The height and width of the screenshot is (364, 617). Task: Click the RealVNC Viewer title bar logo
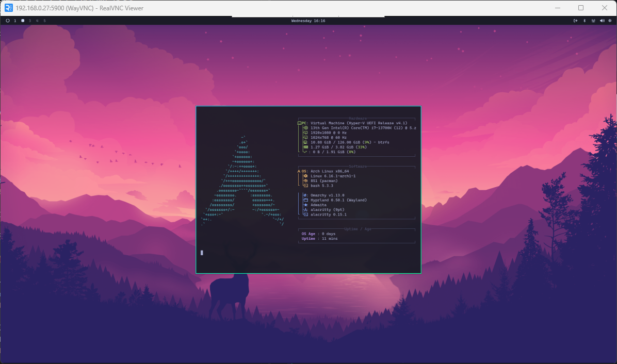(x=8, y=8)
